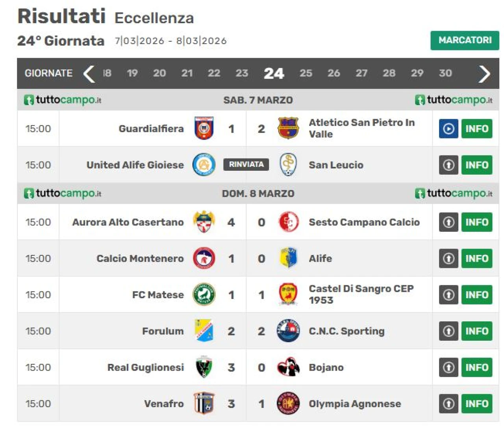Open the Calcio Montenero team page

tap(140, 258)
